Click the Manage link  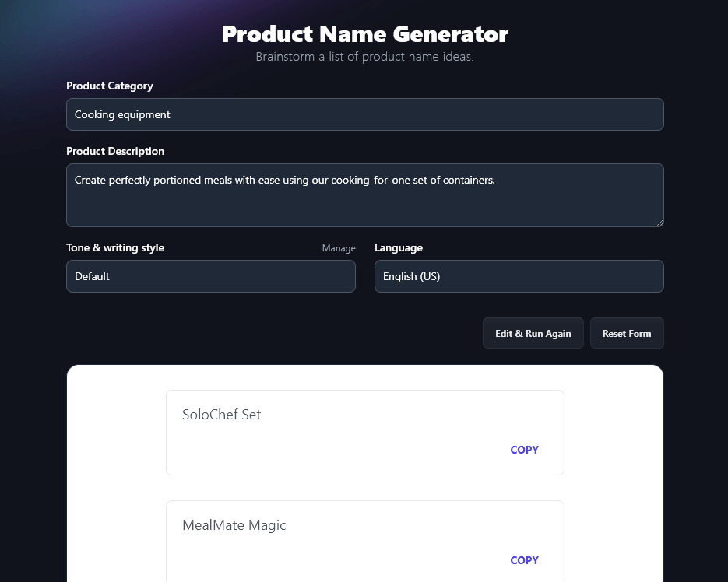339,248
